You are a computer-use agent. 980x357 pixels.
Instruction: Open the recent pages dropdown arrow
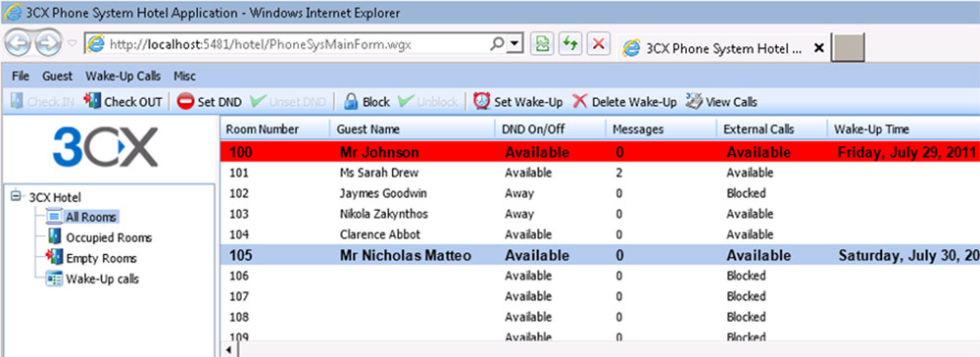tap(72, 44)
